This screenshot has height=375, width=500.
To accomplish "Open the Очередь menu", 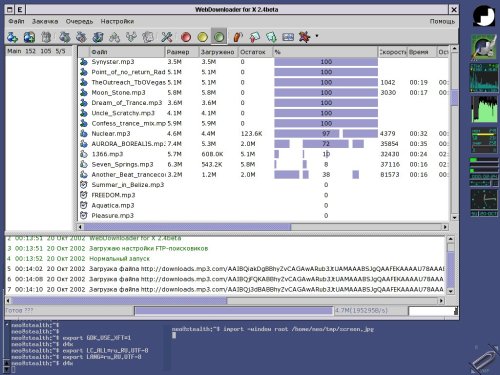I will 79,21.
